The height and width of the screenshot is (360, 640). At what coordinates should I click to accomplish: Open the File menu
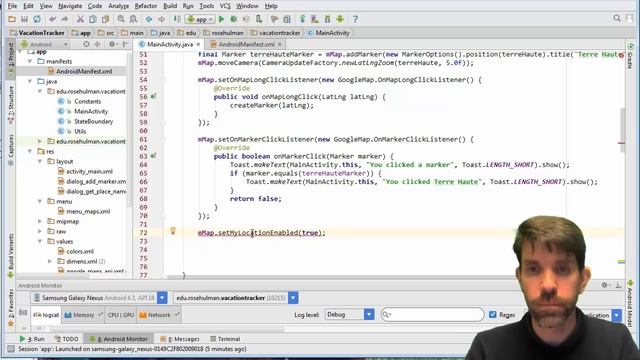pyautogui.click(x=12, y=6)
